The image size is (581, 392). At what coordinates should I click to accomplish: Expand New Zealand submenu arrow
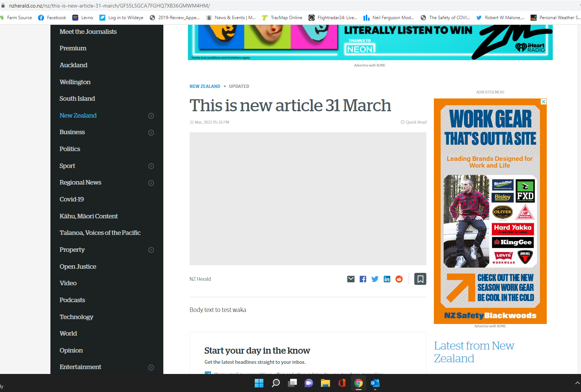[151, 116]
